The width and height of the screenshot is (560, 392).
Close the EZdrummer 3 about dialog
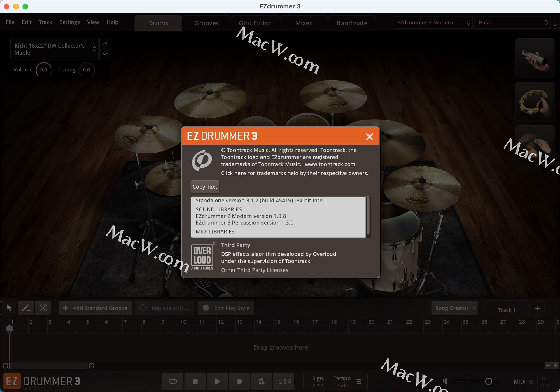click(x=369, y=136)
